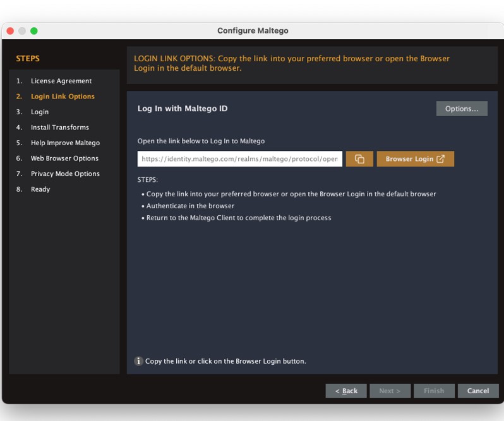Select the Login Link Options step

point(63,97)
